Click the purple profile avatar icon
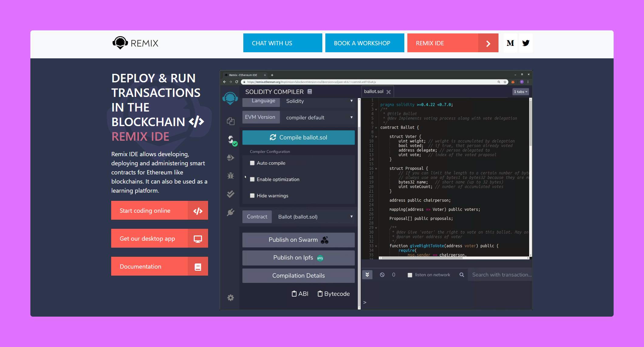Image resolution: width=644 pixels, height=347 pixels. (x=522, y=82)
